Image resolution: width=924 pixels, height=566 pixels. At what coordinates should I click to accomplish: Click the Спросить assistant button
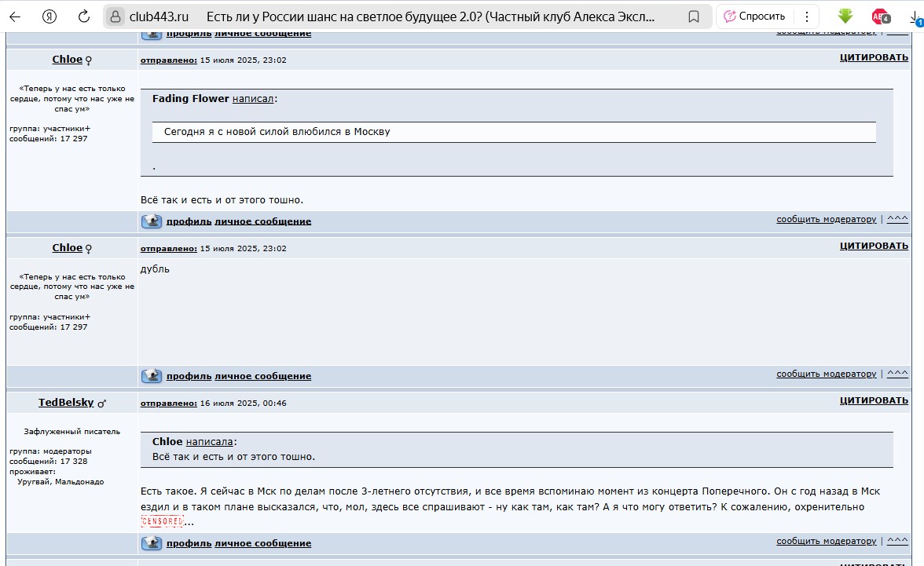[x=754, y=16]
